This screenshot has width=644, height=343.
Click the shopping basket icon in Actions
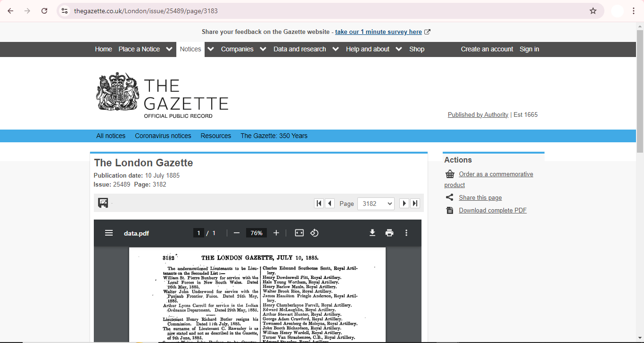450,174
